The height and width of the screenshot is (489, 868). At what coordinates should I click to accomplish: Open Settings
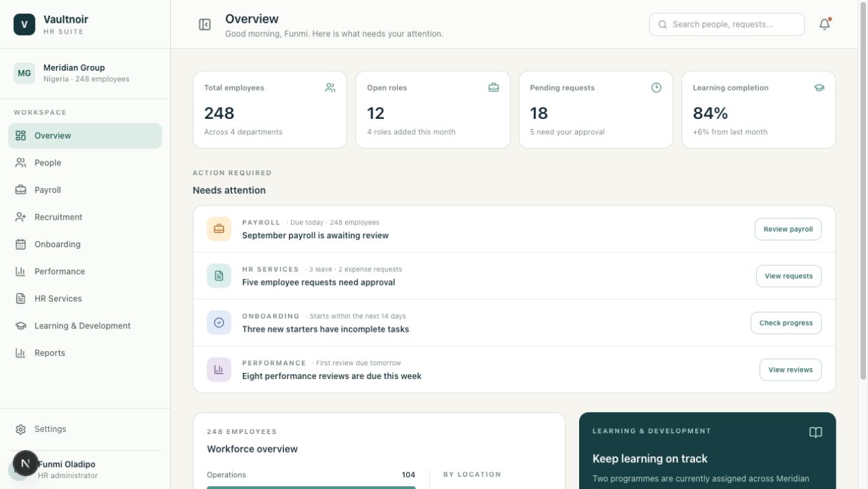(x=85, y=429)
